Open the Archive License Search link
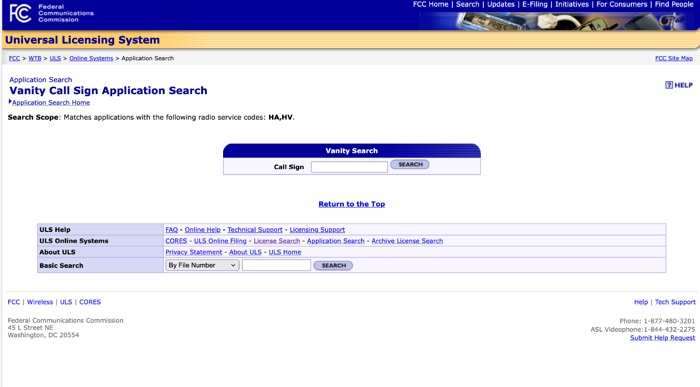700x387 pixels. point(407,241)
